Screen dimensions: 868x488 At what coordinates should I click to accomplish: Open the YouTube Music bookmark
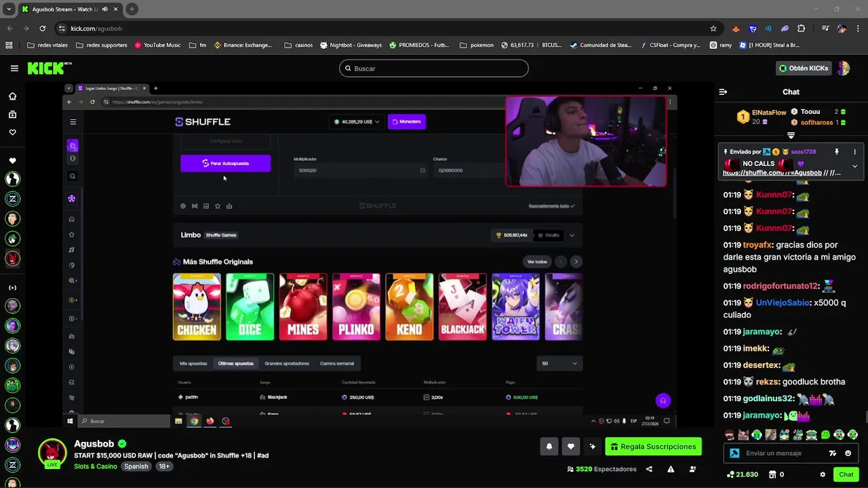click(x=157, y=45)
